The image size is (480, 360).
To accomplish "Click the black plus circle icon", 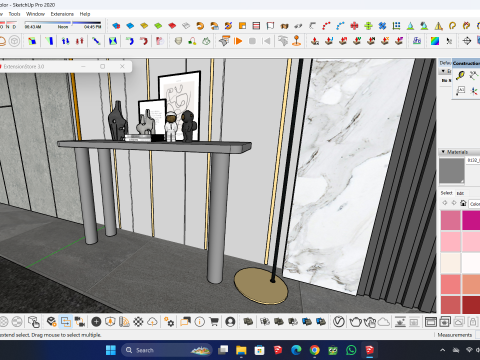I will click(x=96, y=322).
